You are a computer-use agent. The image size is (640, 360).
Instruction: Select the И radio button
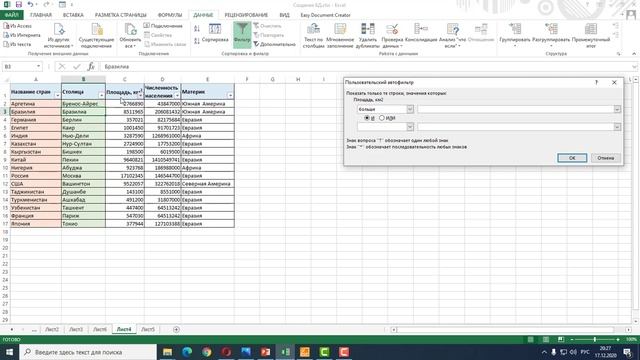click(367, 118)
